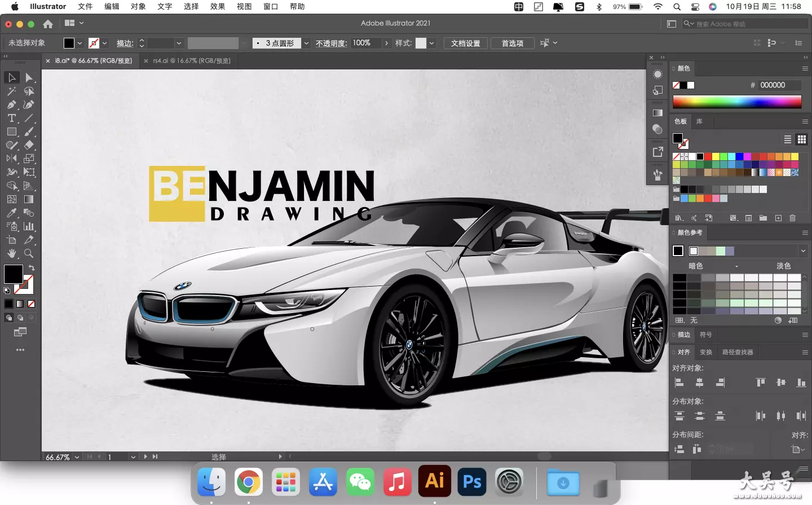Screen dimensions: 812x505
Task: Open the 文件 menu
Action: point(85,7)
